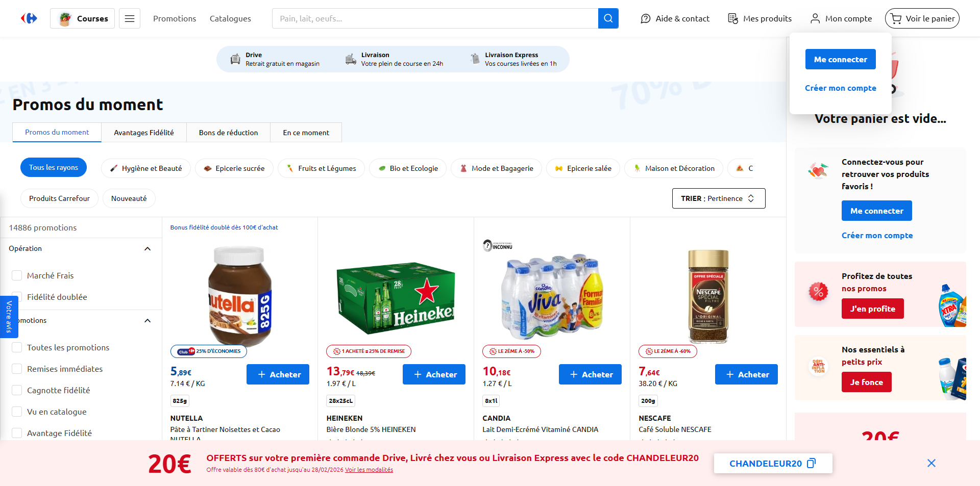Check the Remises immédiates checkbox
The height and width of the screenshot is (486, 980).
(17, 369)
